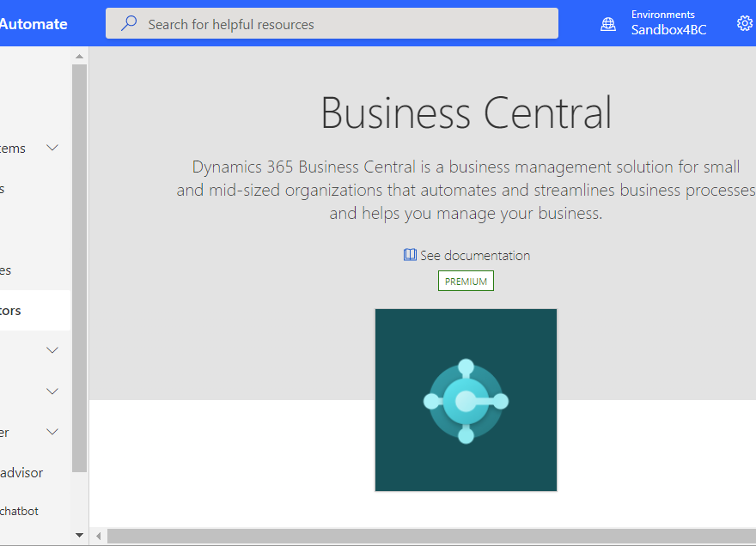The image size is (756, 546).
Task: Open the settings gear icon
Action: pos(745,23)
